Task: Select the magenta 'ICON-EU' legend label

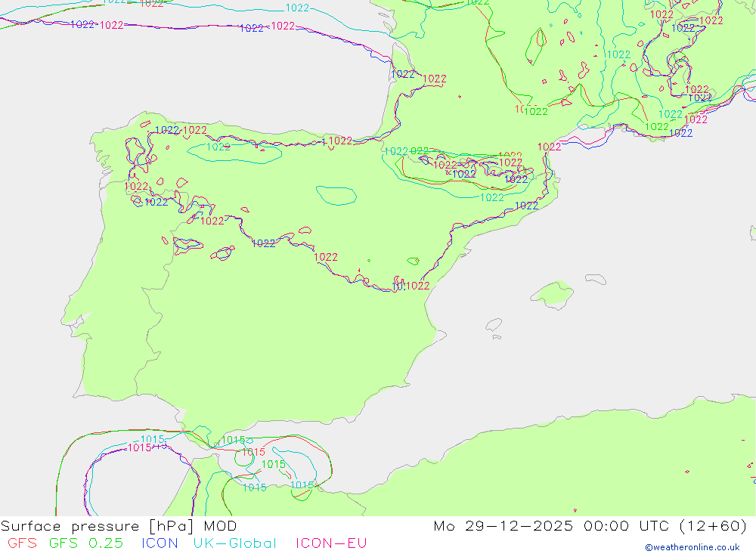Action: pyautogui.click(x=331, y=543)
